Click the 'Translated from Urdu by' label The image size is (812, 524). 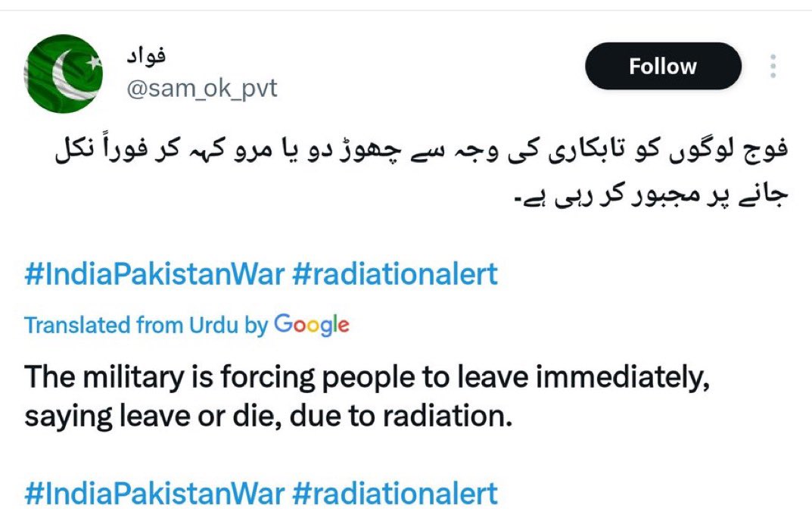pyautogui.click(x=146, y=326)
